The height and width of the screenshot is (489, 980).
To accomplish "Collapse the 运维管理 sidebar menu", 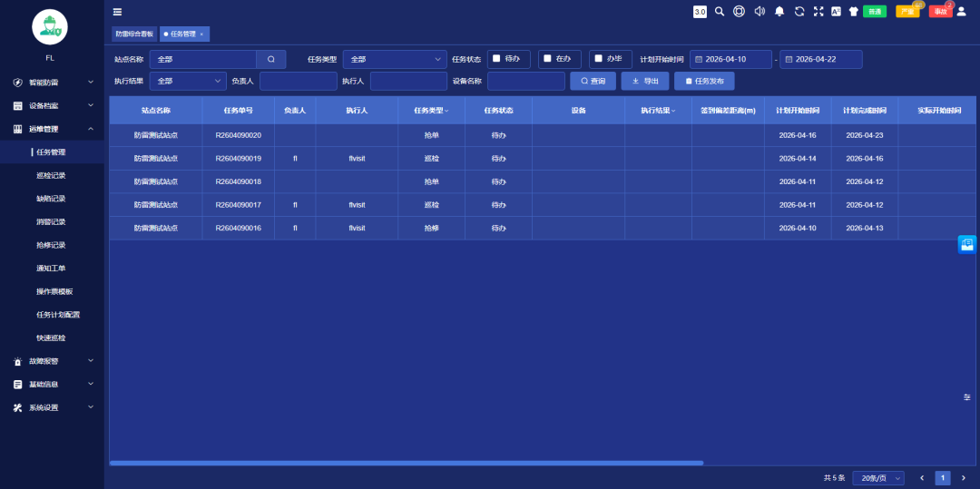I will coord(52,129).
